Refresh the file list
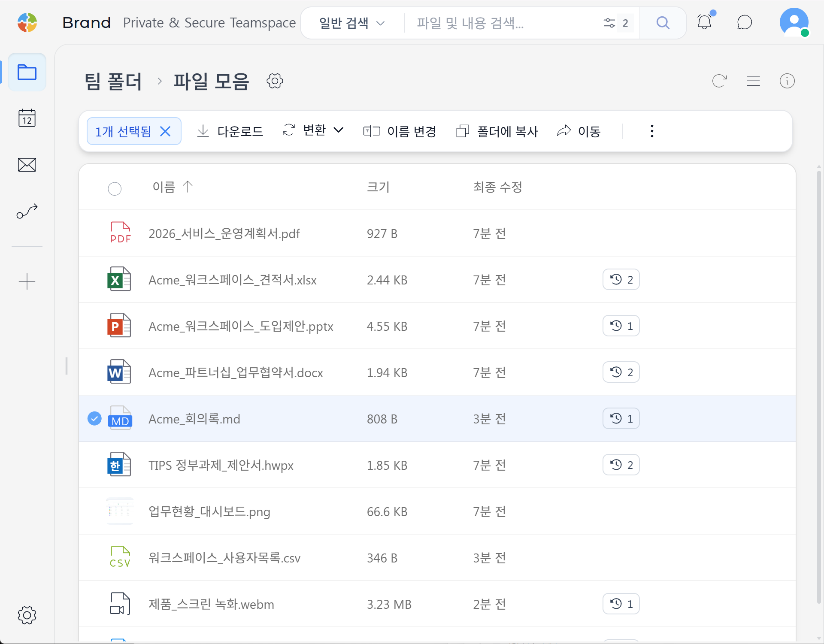824x644 pixels. pos(719,81)
